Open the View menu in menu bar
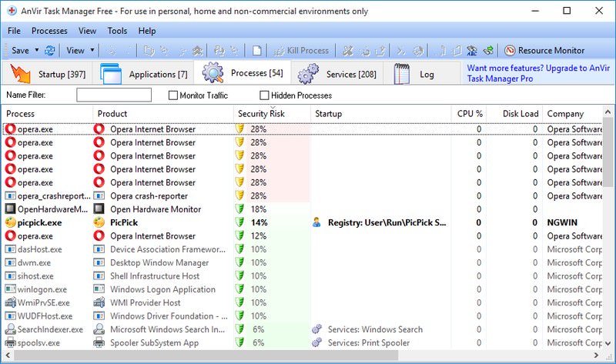The height and width of the screenshot is (364, 616). click(87, 31)
